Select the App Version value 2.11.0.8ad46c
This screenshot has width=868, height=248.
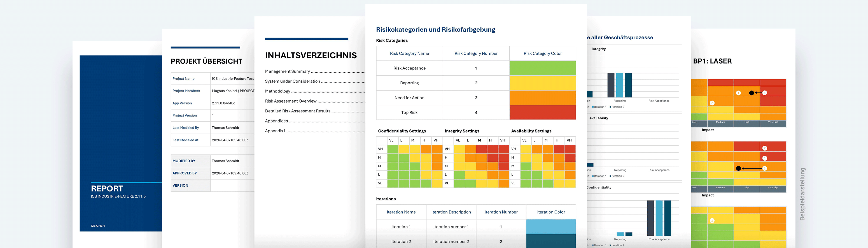pos(223,103)
